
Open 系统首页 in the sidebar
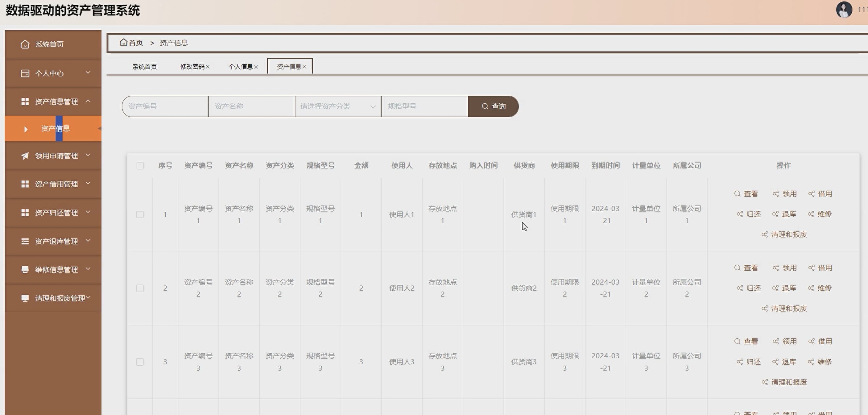click(x=53, y=44)
